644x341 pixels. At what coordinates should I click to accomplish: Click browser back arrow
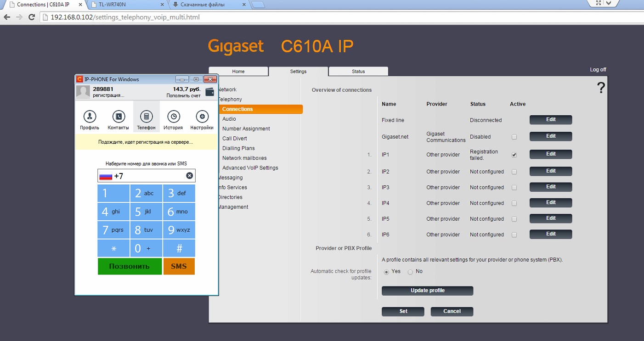tap(7, 17)
